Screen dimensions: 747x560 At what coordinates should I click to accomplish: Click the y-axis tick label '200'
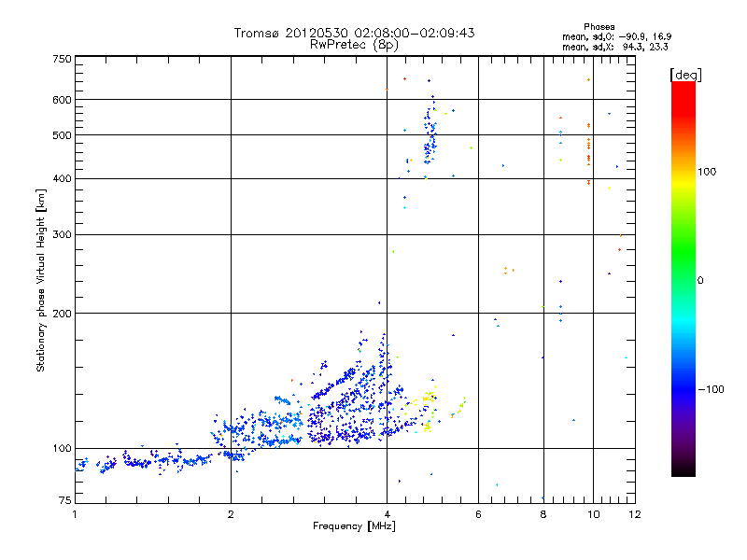63,314
